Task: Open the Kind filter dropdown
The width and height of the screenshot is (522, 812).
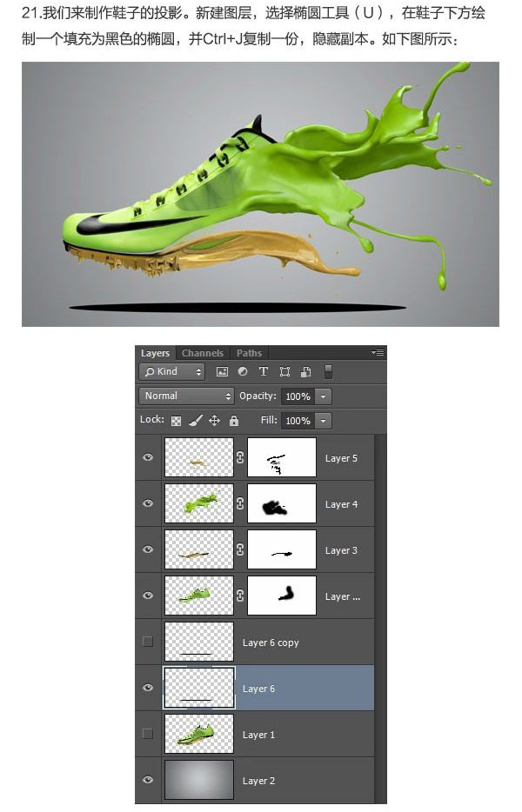Action: coord(172,371)
